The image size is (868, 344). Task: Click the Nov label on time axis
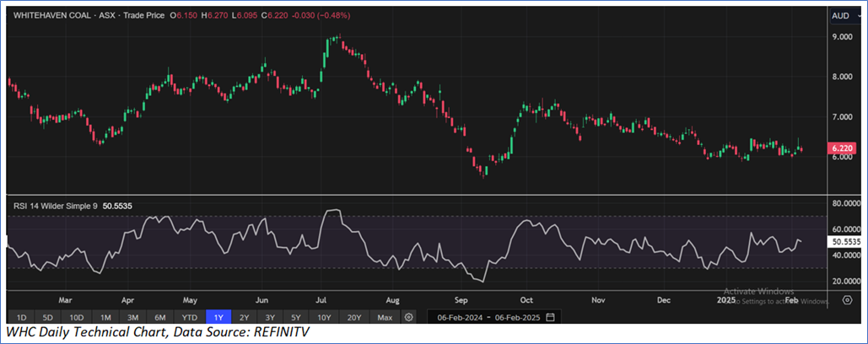598,300
